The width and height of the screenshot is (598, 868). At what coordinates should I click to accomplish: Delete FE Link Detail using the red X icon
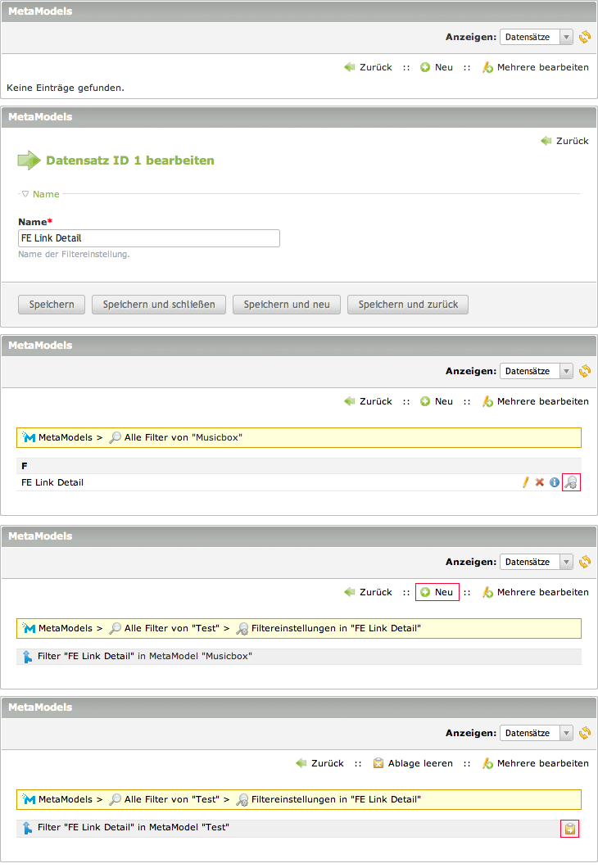540,482
